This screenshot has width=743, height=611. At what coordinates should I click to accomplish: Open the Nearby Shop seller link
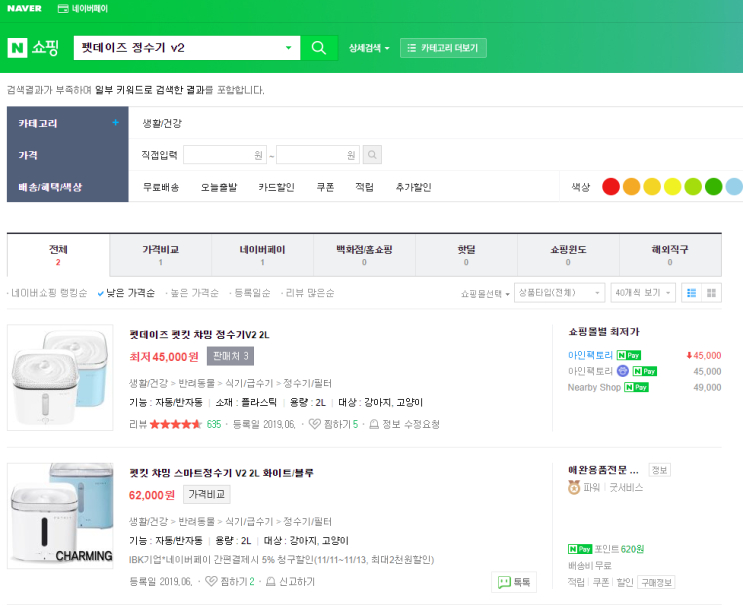(594, 387)
